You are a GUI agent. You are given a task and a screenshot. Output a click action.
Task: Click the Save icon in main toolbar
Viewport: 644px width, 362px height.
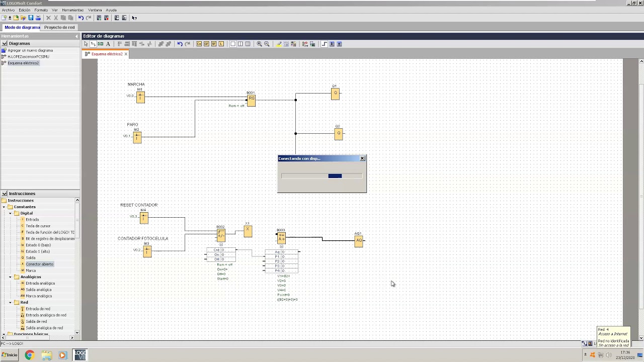tap(31, 18)
